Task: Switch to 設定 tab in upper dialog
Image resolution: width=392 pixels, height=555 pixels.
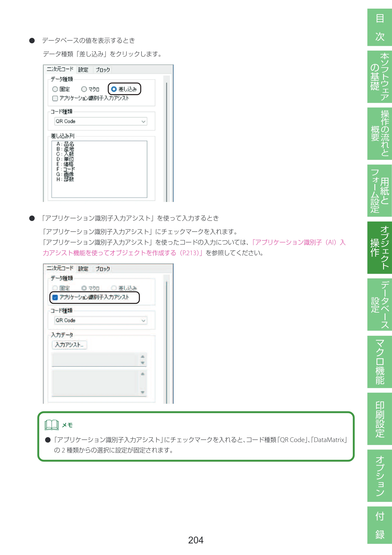Action: pos(83,70)
